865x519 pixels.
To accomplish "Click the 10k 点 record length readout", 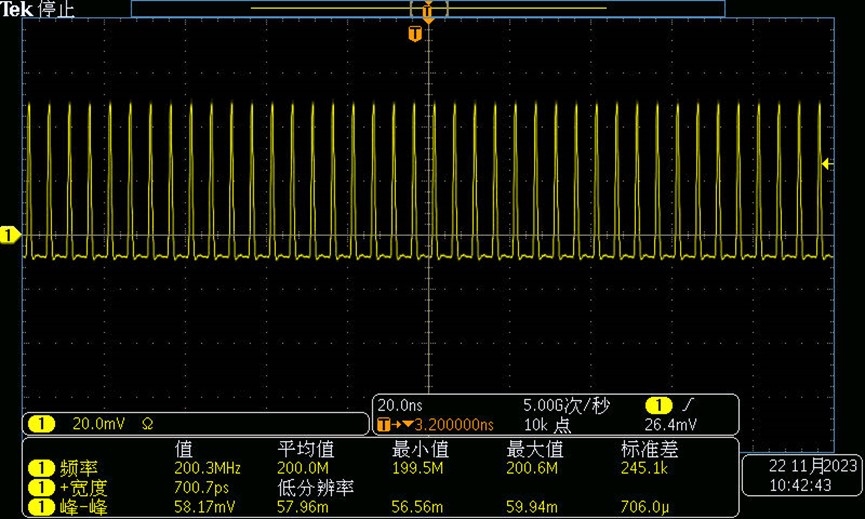I will pyautogui.click(x=547, y=425).
